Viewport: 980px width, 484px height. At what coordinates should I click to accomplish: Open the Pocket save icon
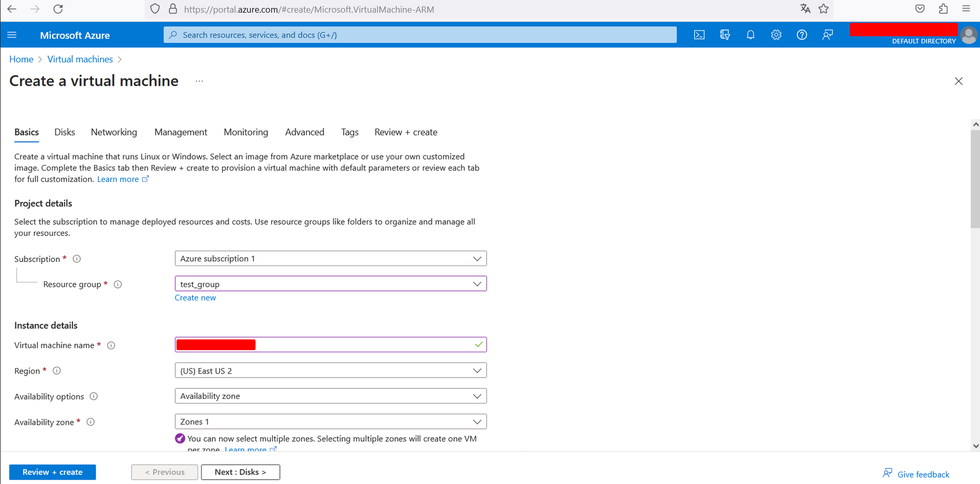coord(920,8)
